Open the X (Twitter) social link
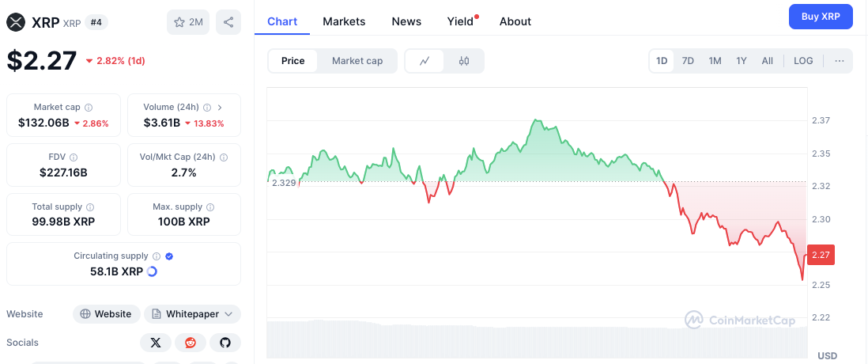Screen dimensions: 868x364 [156, 343]
